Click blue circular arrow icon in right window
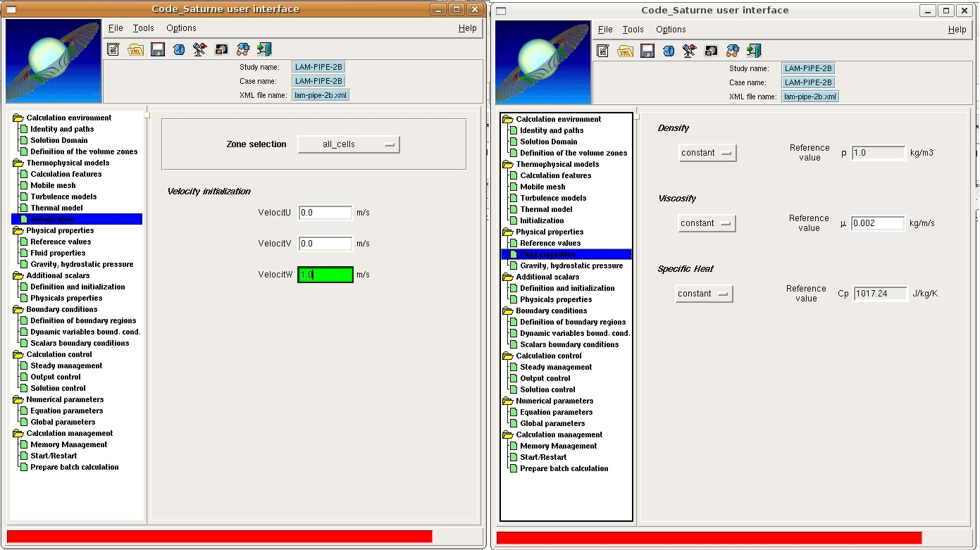Viewport: 980px width, 550px height. click(x=669, y=51)
